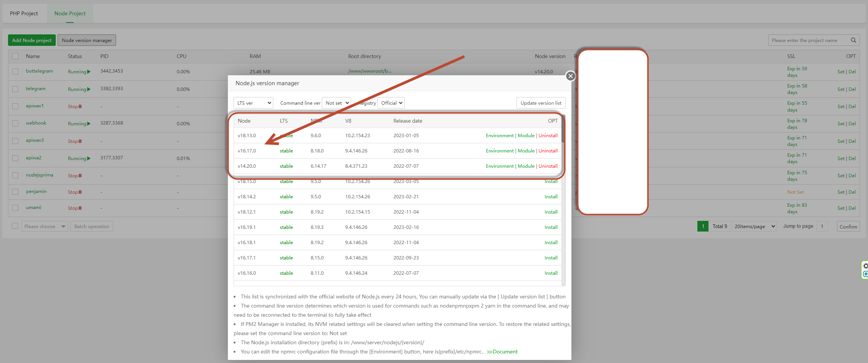The height and width of the screenshot is (363, 868).
Task: Select the Node Project tab
Action: 70,13
